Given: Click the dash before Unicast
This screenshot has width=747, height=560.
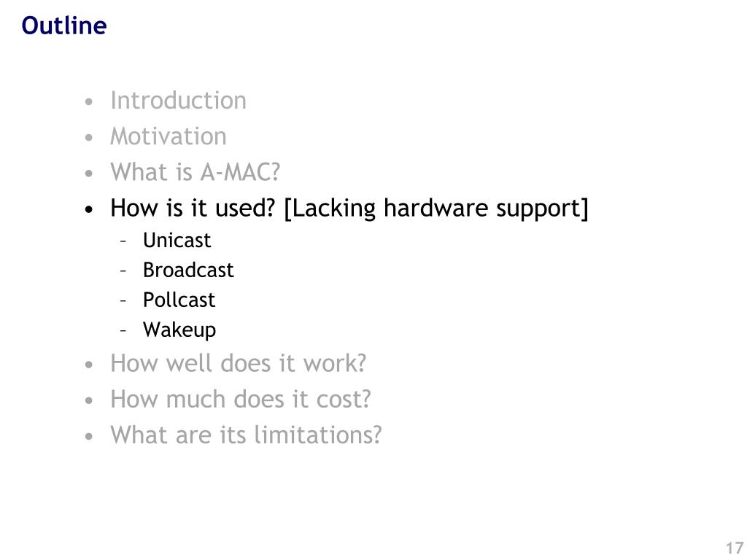Looking at the screenshot, I should tap(123, 241).
